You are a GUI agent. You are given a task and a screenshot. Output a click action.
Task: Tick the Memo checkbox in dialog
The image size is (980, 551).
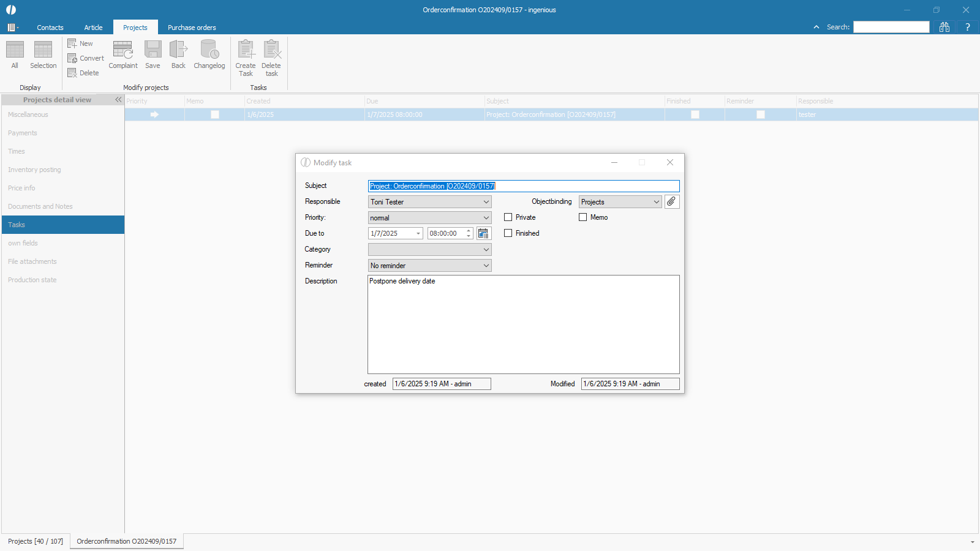(x=583, y=217)
